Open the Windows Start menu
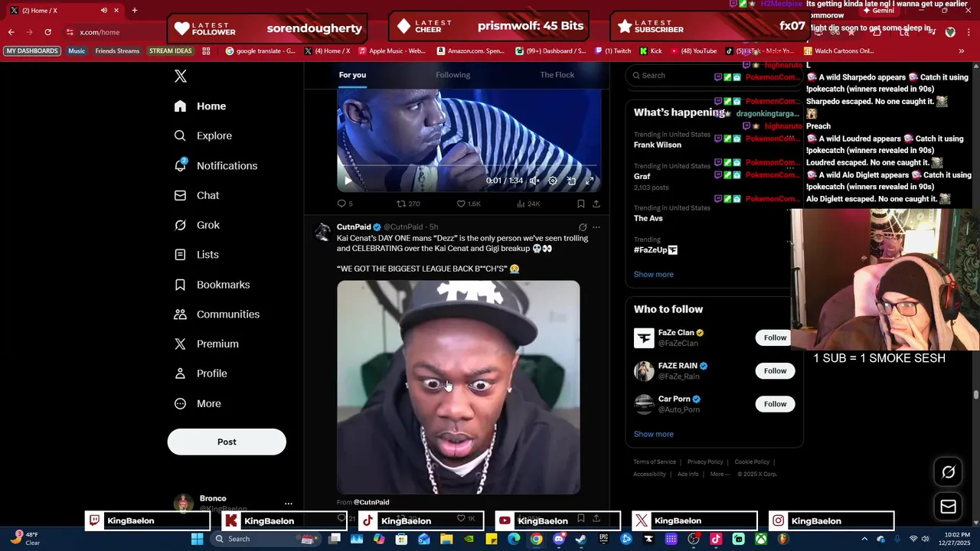Image resolution: width=980 pixels, height=551 pixels. point(197,539)
